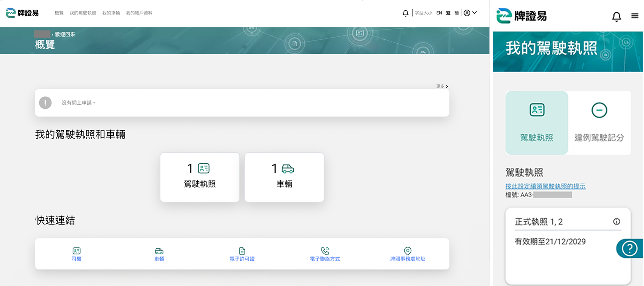
Task: Open 我的駕駛執照 in the top navigation
Action: coord(83,13)
